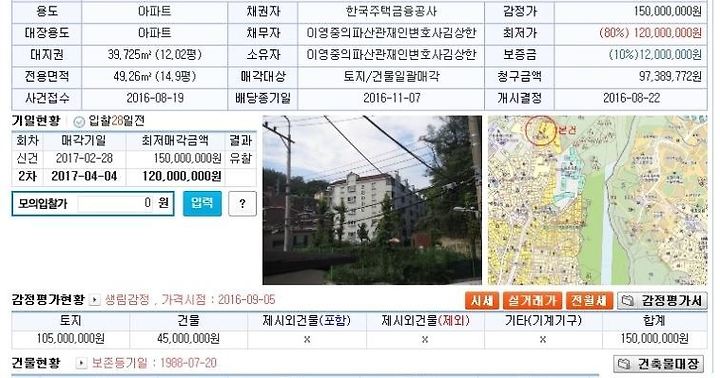Open the 시세 orange button
The image size is (720, 378).
pyautogui.click(x=482, y=301)
